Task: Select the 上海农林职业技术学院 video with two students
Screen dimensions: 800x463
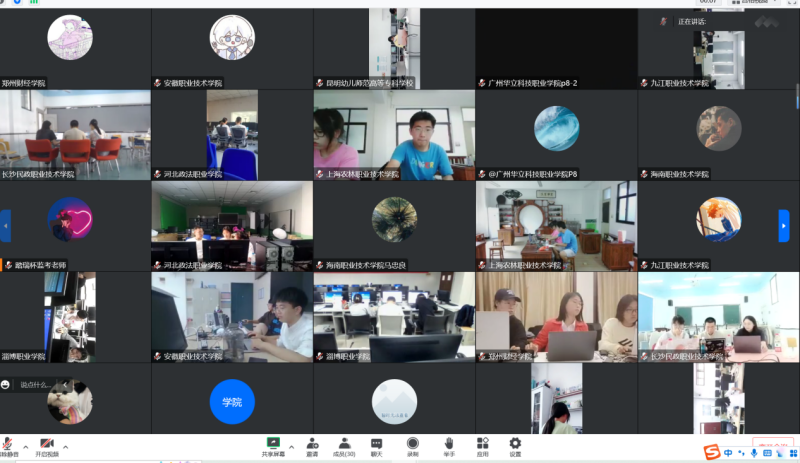Action: tap(394, 135)
